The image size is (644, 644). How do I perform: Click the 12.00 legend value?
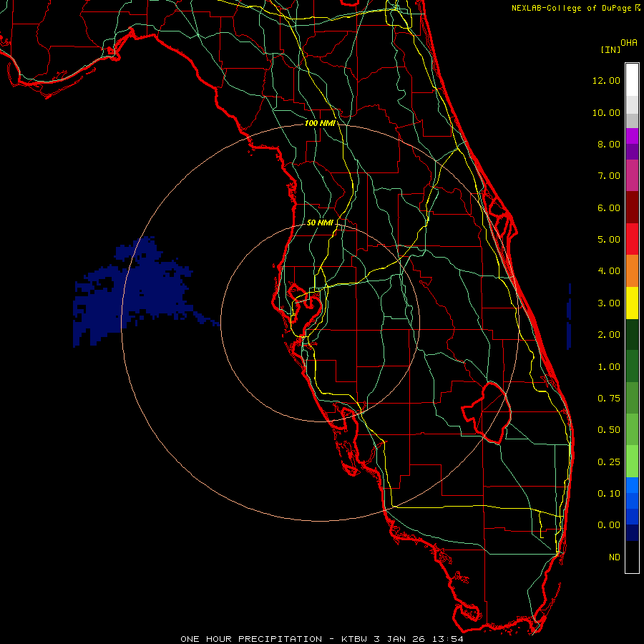click(606, 80)
